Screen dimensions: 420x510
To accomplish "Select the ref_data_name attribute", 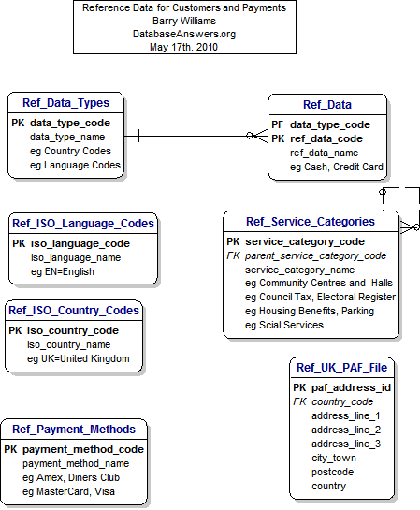I will (324, 153).
